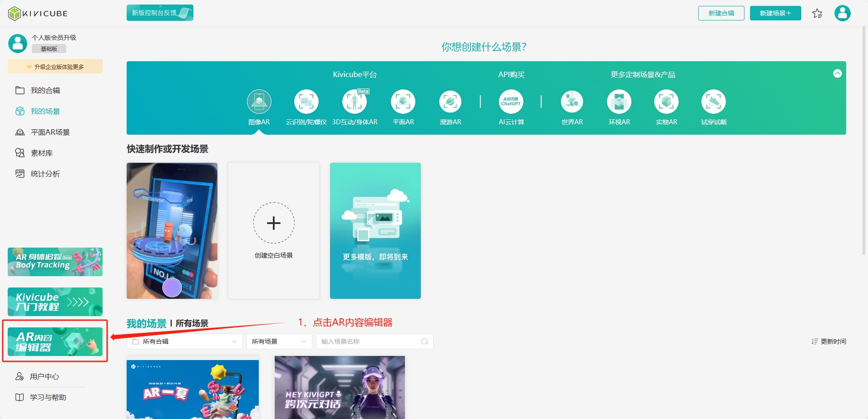Switch to the 所有场景 tab
The width and height of the screenshot is (868, 419).
pyautogui.click(x=192, y=323)
